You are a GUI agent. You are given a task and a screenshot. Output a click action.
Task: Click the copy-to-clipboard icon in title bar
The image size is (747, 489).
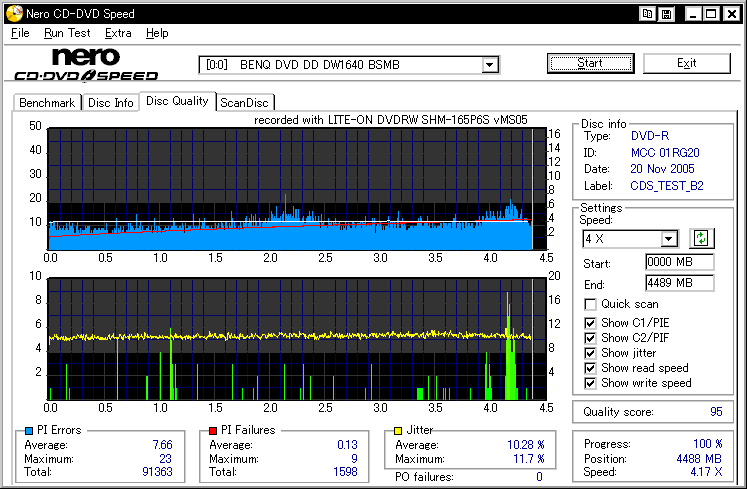tap(648, 14)
